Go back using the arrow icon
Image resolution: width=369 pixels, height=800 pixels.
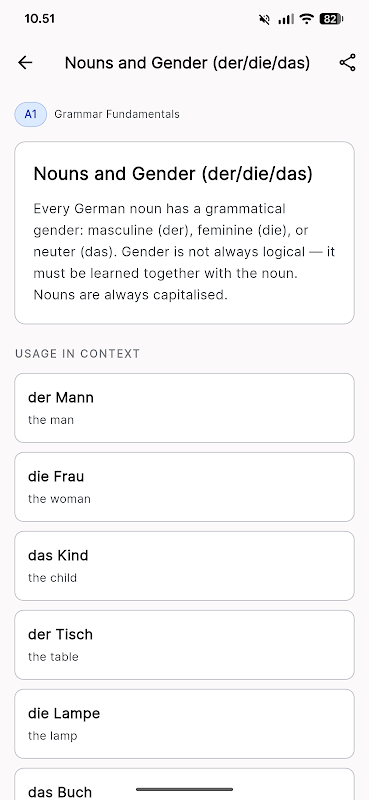point(25,63)
